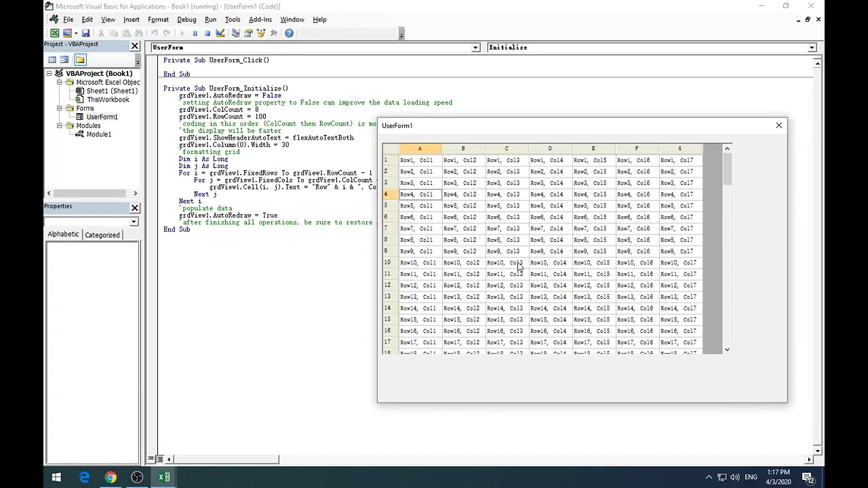Click View Object icon in Project panel
This screenshot has width=868, height=488.
[64, 60]
